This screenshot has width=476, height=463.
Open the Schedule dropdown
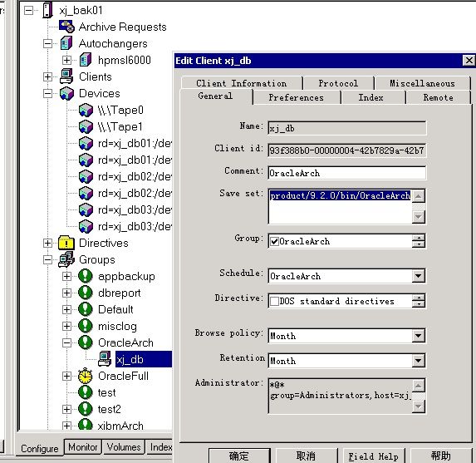[x=419, y=276]
